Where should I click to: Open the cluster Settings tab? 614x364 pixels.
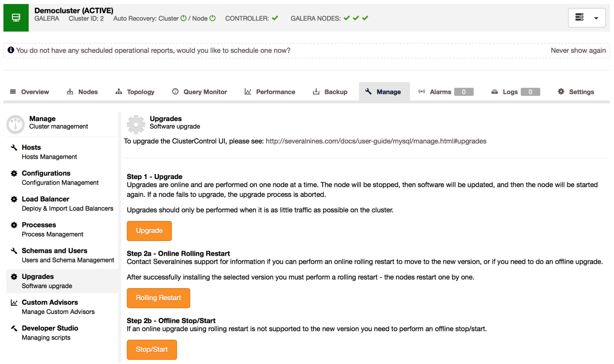(x=576, y=92)
